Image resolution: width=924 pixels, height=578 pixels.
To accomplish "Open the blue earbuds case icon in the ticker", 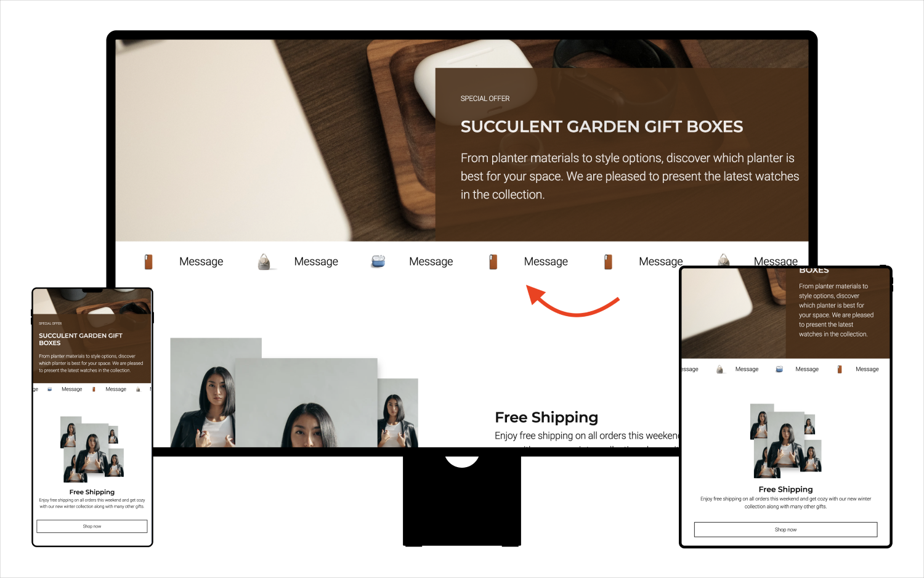I will [x=378, y=261].
